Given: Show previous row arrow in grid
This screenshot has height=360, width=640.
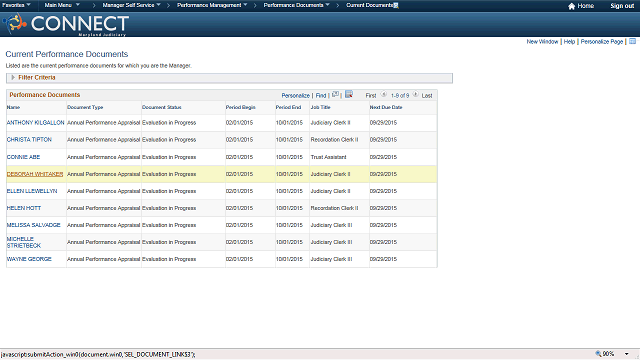Looking at the screenshot, I should click(x=384, y=94).
